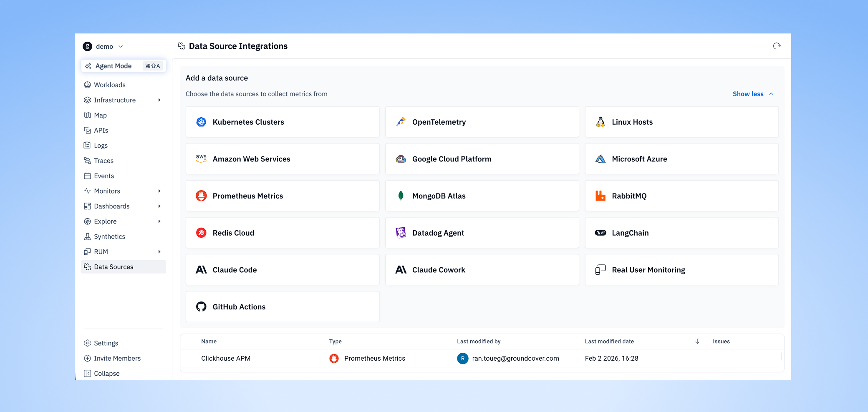Add the Datadog Agent data source
Image resolution: width=868 pixels, height=412 pixels.
point(482,233)
